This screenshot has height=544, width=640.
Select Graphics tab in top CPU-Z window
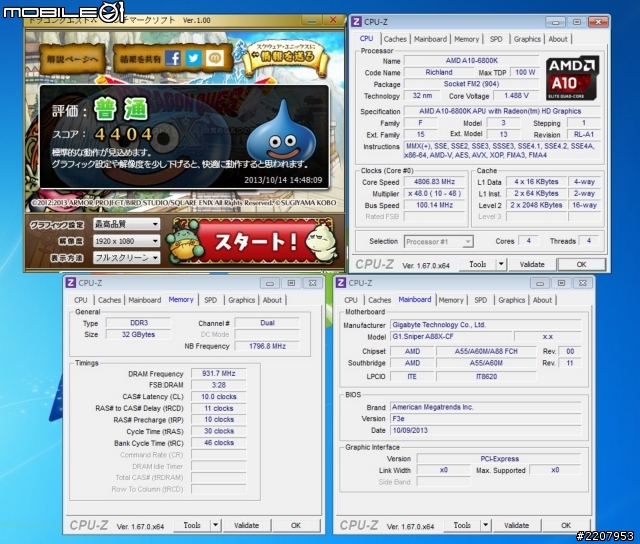tap(527, 39)
